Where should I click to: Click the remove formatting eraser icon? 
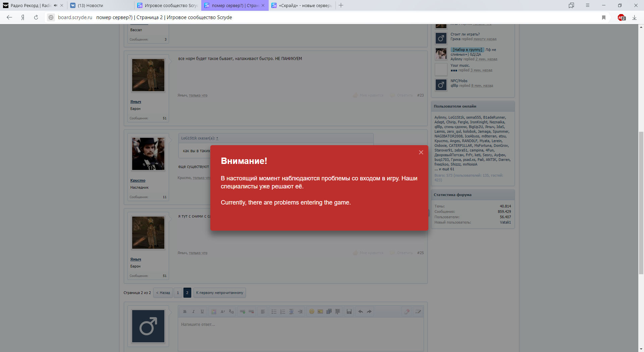(407, 312)
